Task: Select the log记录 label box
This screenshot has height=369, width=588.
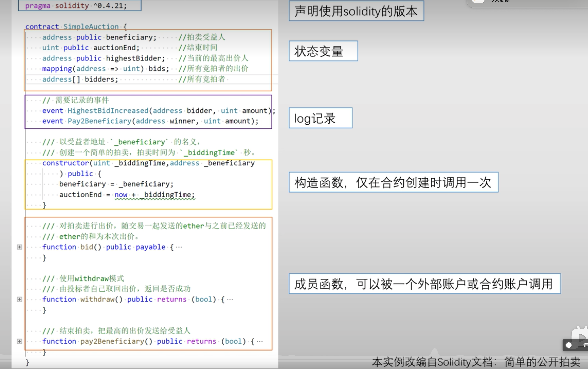Action: [x=320, y=118]
